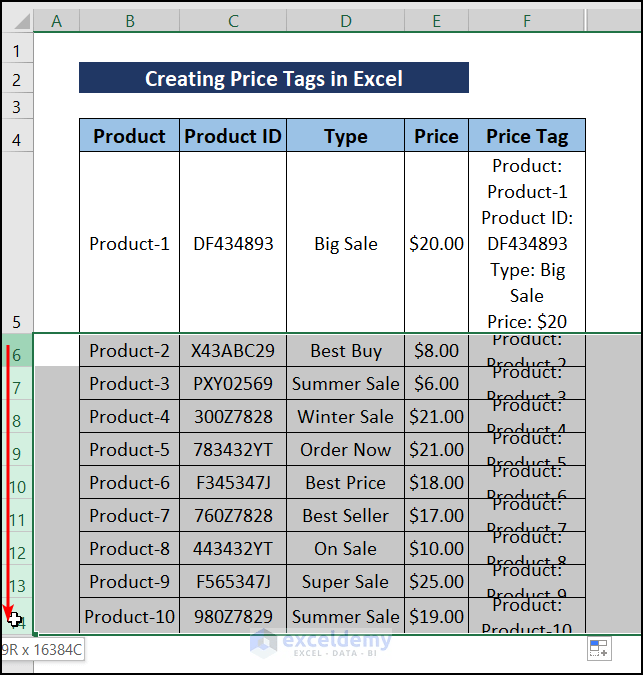Click the Price Tag header cell

pos(527,136)
